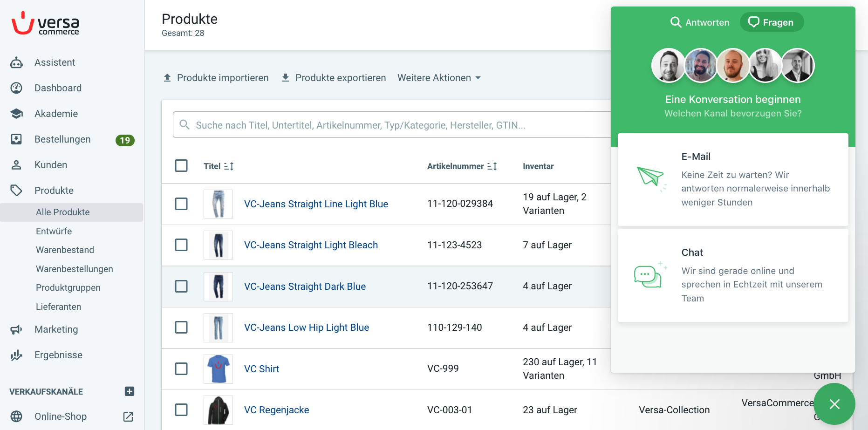Focus the product search field
Image resolution: width=868 pixels, height=430 pixels.
click(391, 125)
